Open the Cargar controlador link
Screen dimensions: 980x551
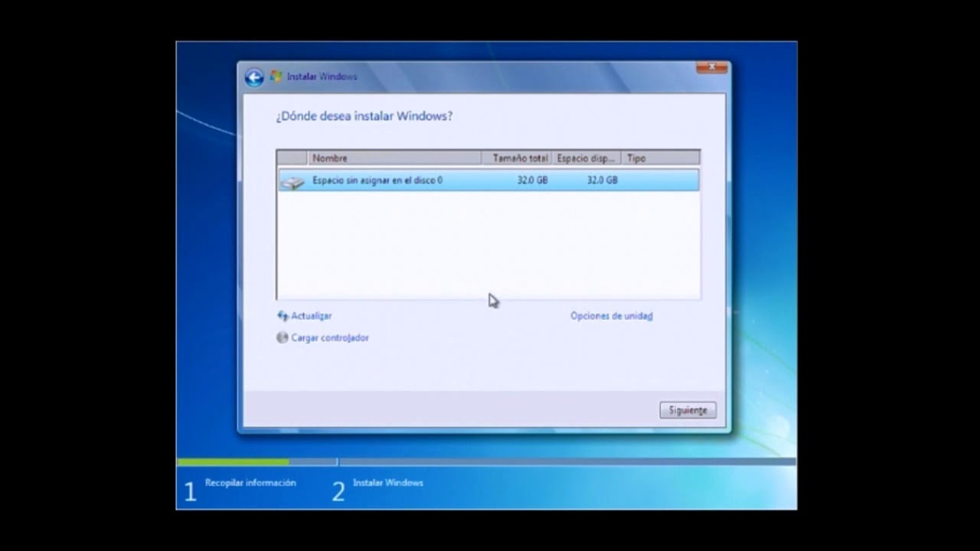pos(330,337)
